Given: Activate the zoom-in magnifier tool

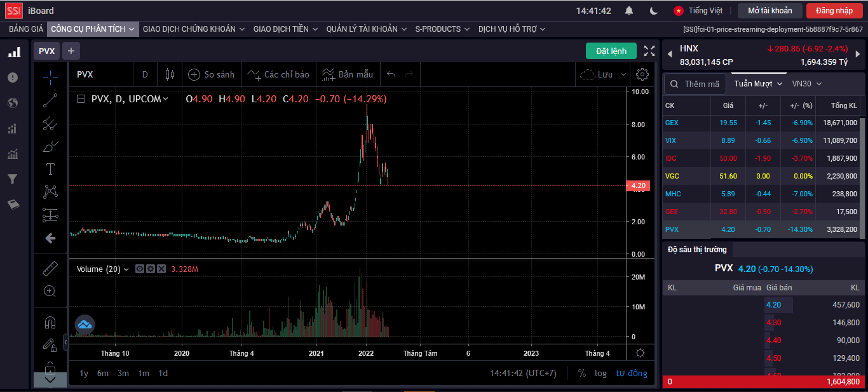Looking at the screenshot, I should point(50,291).
